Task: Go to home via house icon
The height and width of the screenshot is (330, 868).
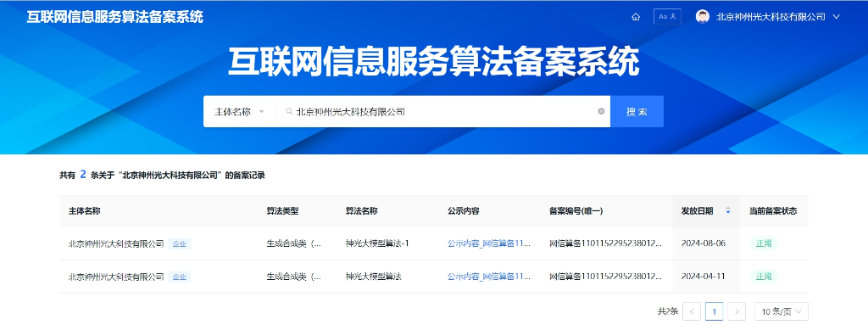Action: 636,17
